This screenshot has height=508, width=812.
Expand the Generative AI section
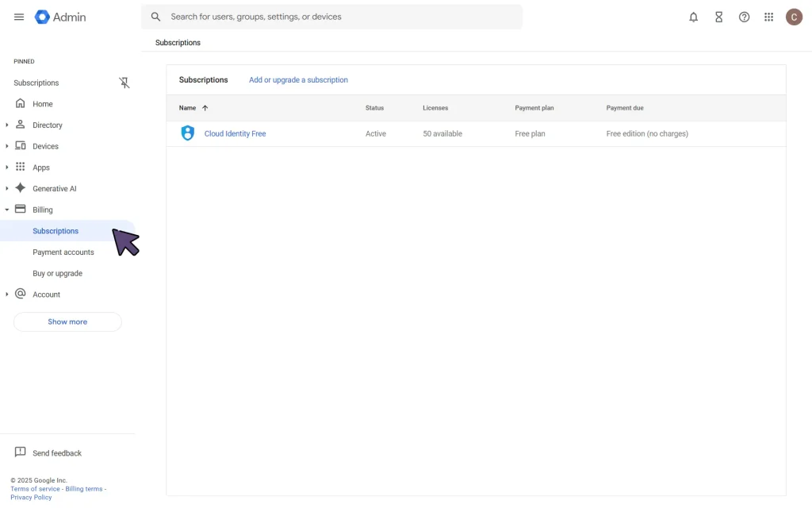[6, 189]
